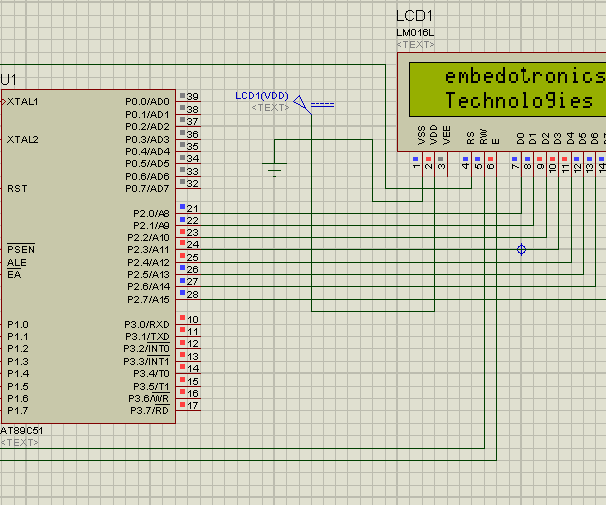The image size is (606, 505).
Task: Click the P3.2/INT0 pin label
Action: click(146, 349)
